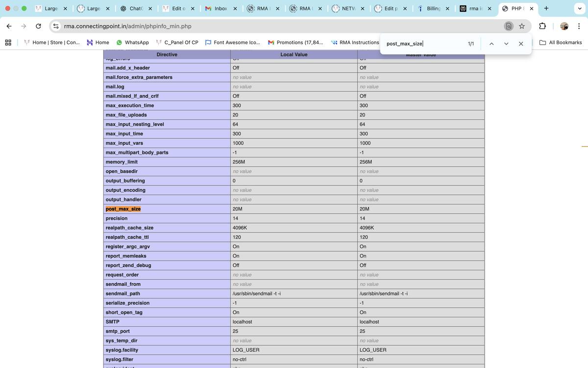The image size is (588, 368).
Task: Open the WhatsApp bookmark
Action: [x=132, y=43]
